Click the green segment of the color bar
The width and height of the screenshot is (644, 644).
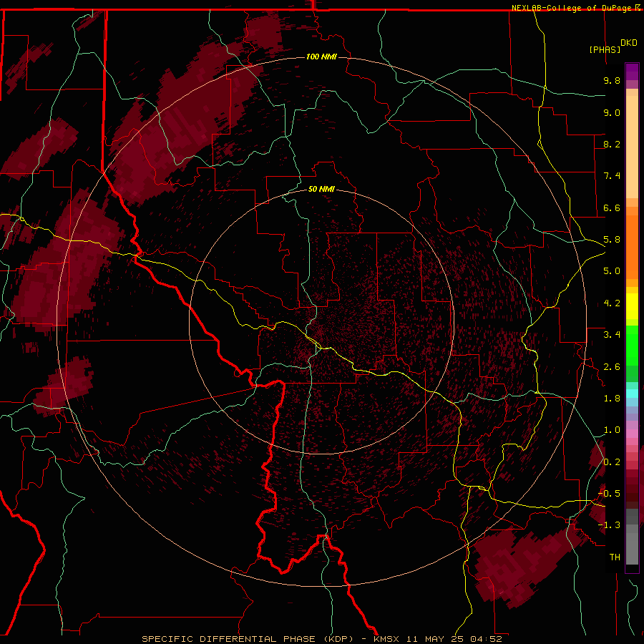(x=632, y=353)
